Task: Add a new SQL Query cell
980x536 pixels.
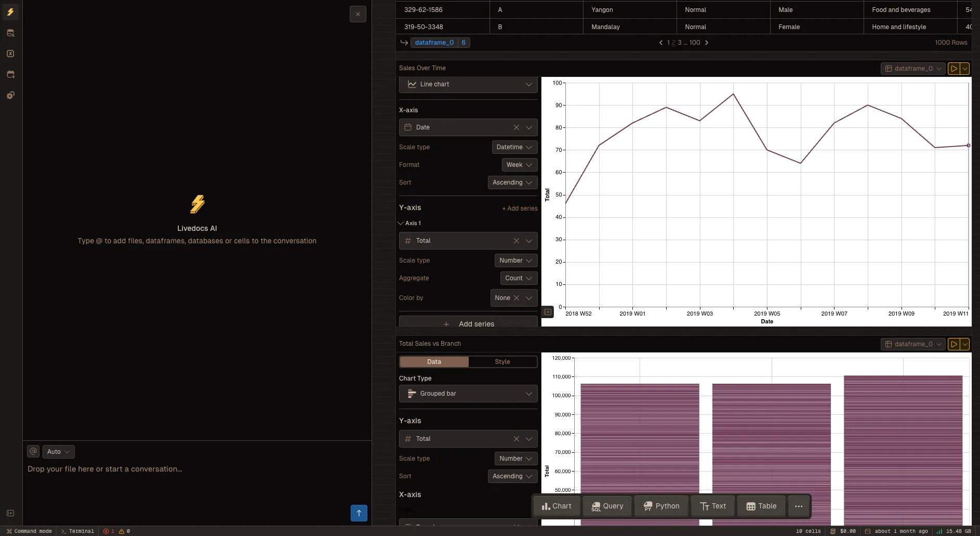Action: pos(606,506)
